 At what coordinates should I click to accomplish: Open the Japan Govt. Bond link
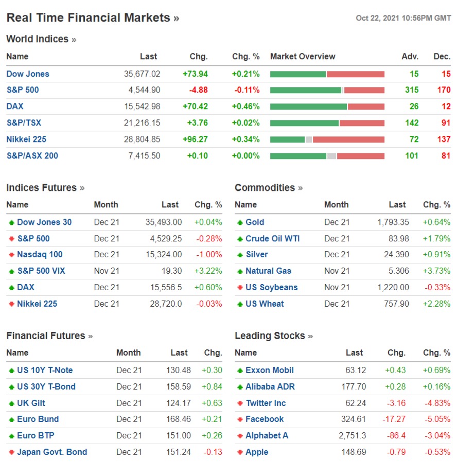click(x=52, y=452)
